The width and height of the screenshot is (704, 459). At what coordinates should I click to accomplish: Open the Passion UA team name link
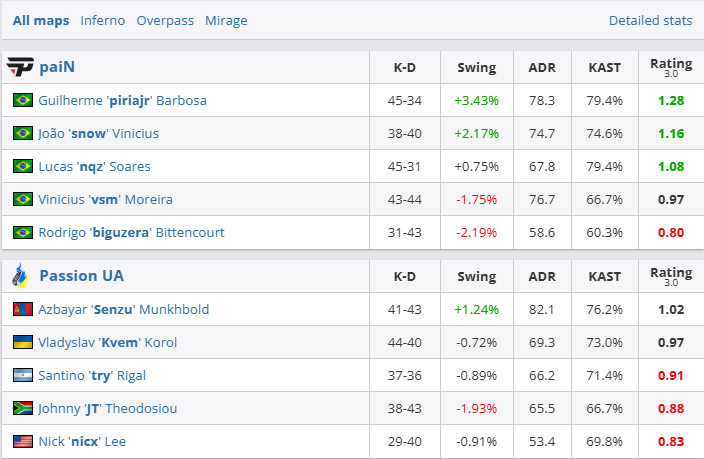point(81,275)
